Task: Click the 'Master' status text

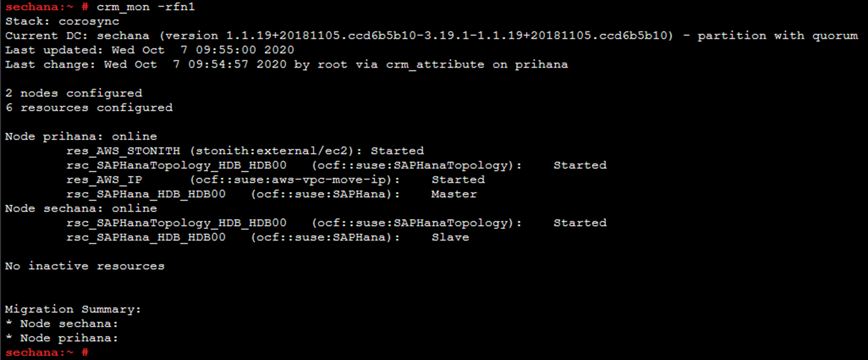Action: pos(454,194)
